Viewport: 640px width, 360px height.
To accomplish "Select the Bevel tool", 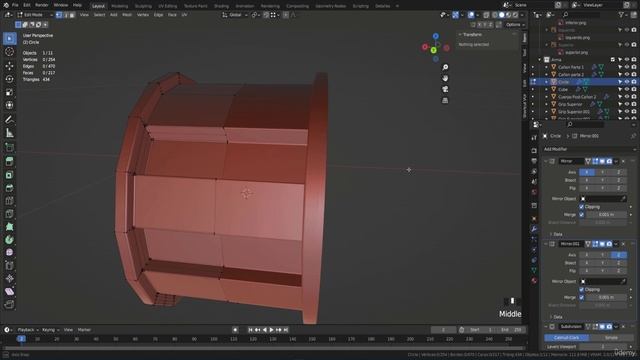I will point(9,188).
